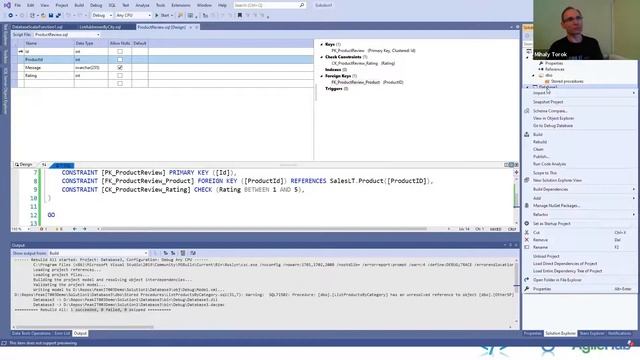Click the CK_ProductReview_Rating constraint entry
The height and width of the screenshot is (360, 640).
tap(363, 63)
